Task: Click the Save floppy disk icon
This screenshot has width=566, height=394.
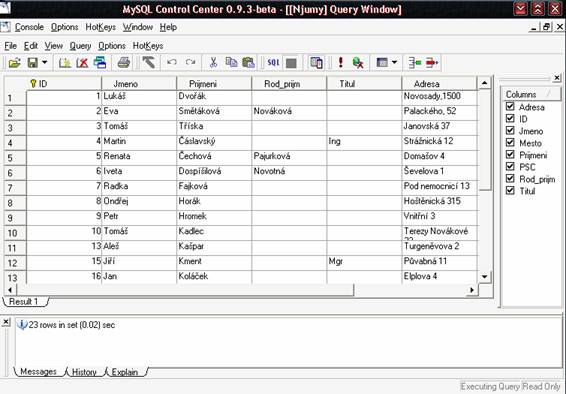Action: [32, 63]
